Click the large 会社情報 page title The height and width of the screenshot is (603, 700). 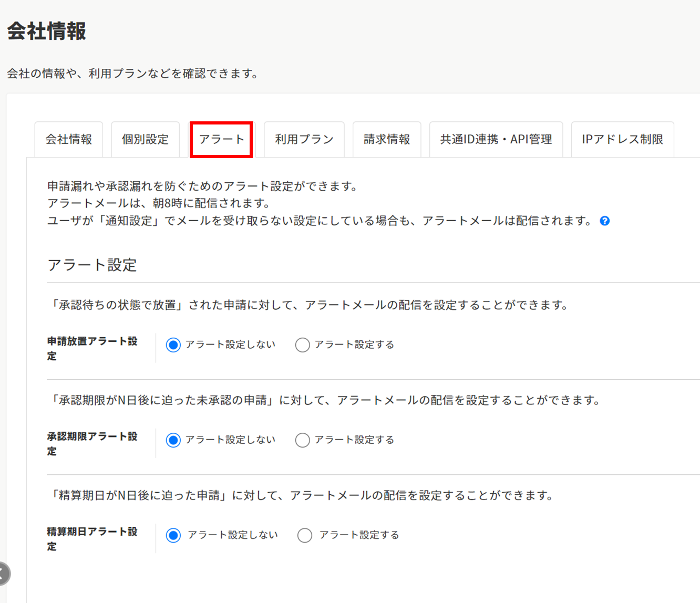click(x=47, y=31)
